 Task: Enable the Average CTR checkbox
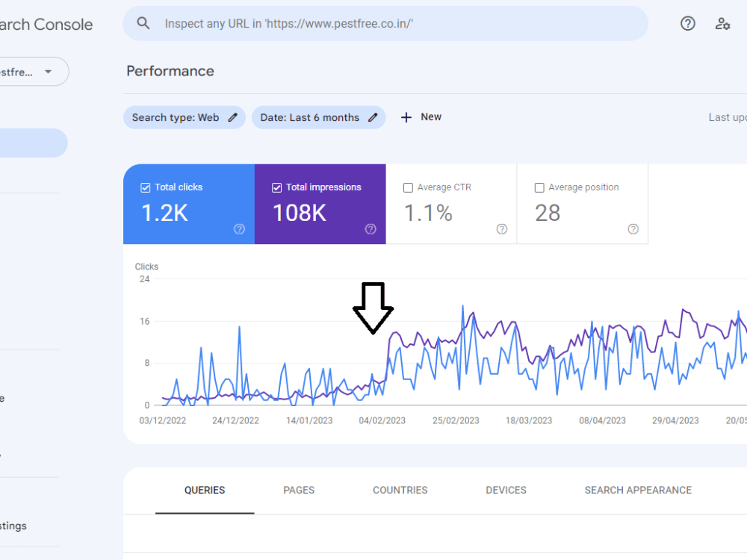(x=408, y=187)
